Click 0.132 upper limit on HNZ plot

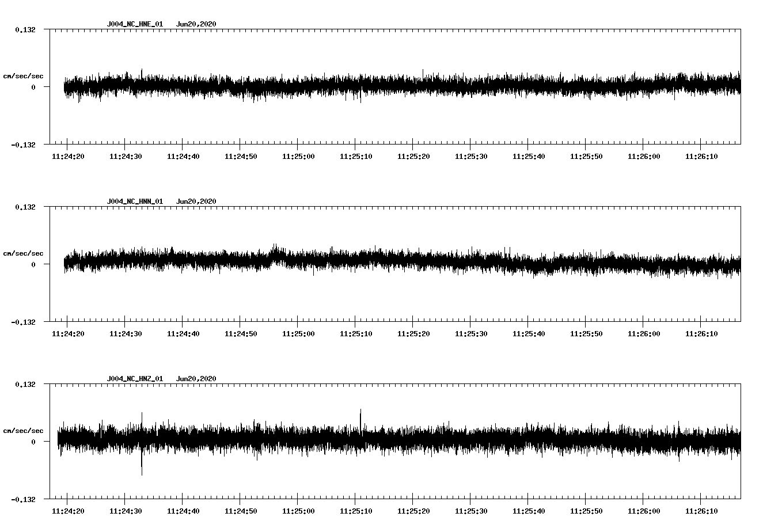point(25,385)
